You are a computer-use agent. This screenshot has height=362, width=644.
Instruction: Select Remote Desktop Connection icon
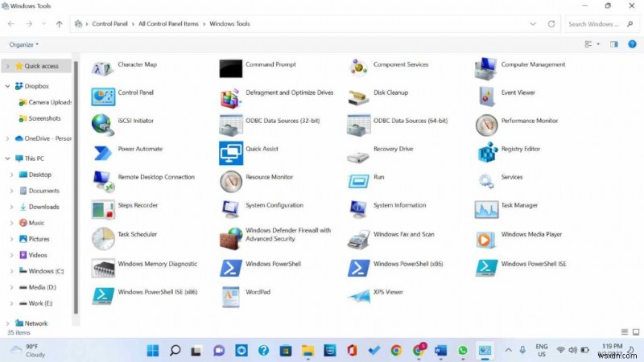coord(103,182)
